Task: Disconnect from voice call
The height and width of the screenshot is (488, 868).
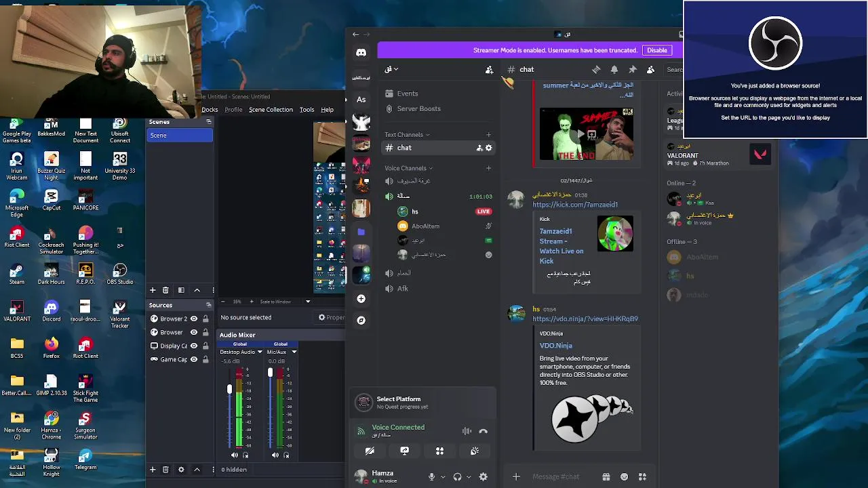Action: click(483, 431)
